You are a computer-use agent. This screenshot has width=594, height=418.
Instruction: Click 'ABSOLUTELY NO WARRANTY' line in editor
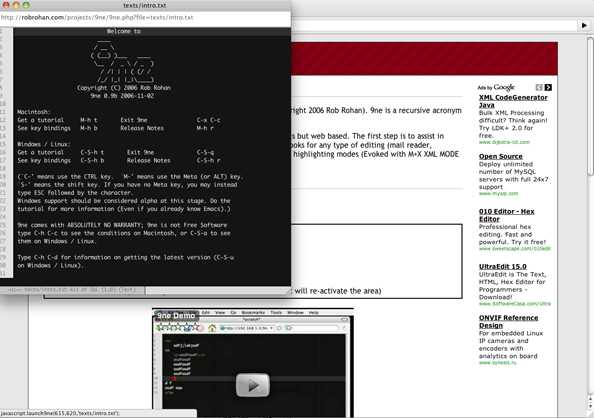click(122, 225)
